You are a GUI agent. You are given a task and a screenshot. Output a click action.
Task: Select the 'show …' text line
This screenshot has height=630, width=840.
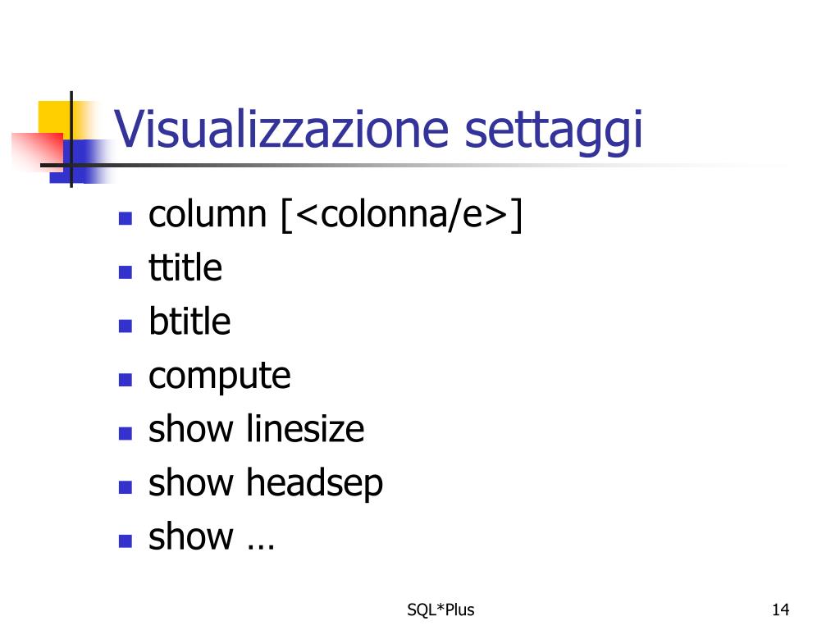[212, 536]
